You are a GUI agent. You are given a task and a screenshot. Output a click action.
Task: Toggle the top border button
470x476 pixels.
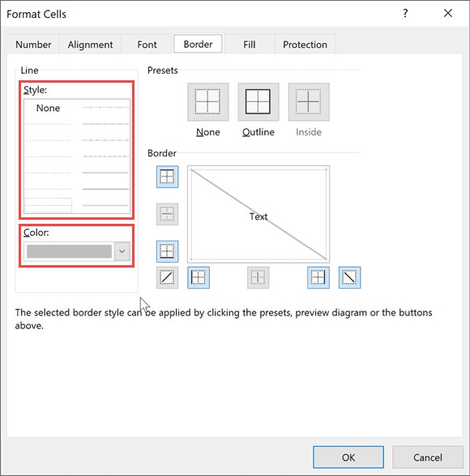[167, 177]
